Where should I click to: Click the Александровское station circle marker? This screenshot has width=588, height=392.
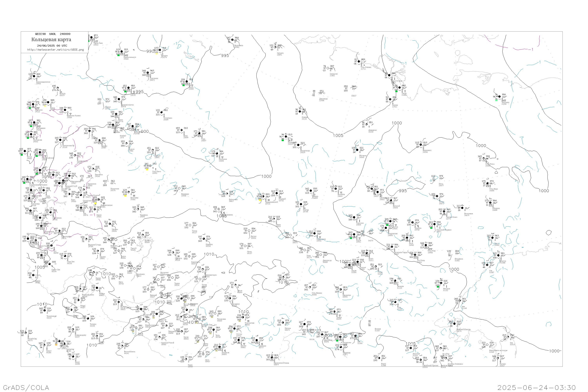click(x=34, y=76)
